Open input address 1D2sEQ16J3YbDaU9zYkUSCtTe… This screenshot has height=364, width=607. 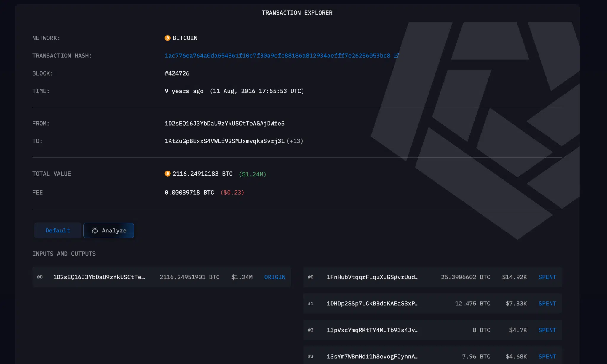pyautogui.click(x=99, y=277)
